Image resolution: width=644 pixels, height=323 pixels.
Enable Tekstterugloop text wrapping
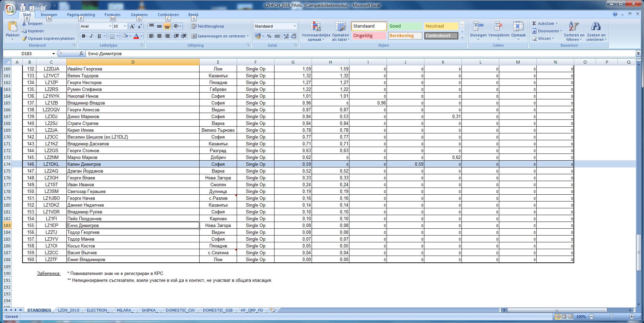tap(207, 26)
